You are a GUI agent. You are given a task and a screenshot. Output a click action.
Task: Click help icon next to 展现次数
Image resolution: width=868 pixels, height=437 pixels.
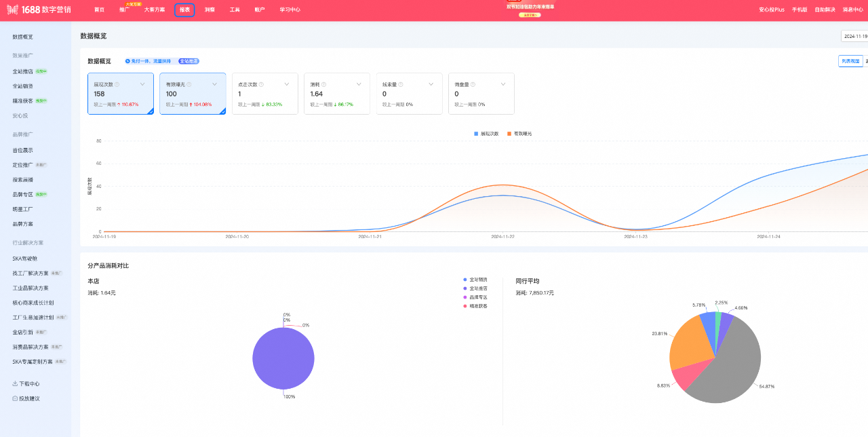tap(117, 85)
